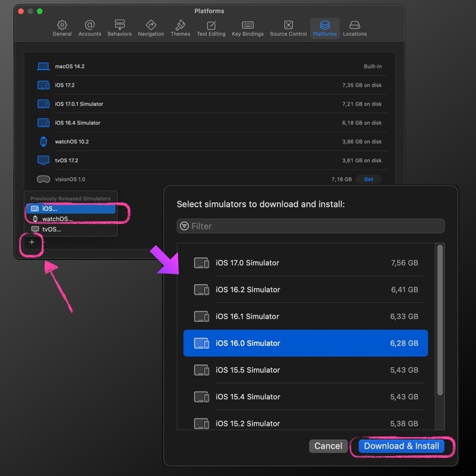Switch to the Behaviors tab
The image size is (476, 476).
[x=120, y=28]
